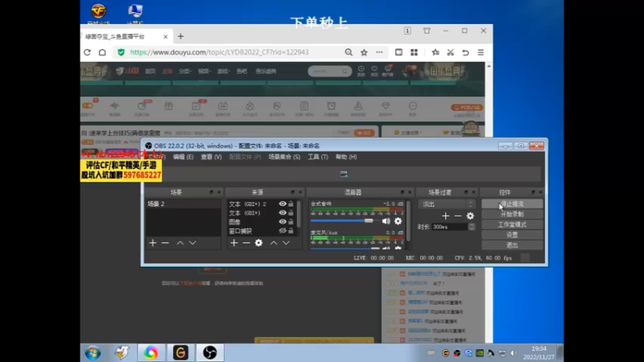Adjust 时长 300ms duration stepper arrows
644x362 pixels.
click(472, 227)
